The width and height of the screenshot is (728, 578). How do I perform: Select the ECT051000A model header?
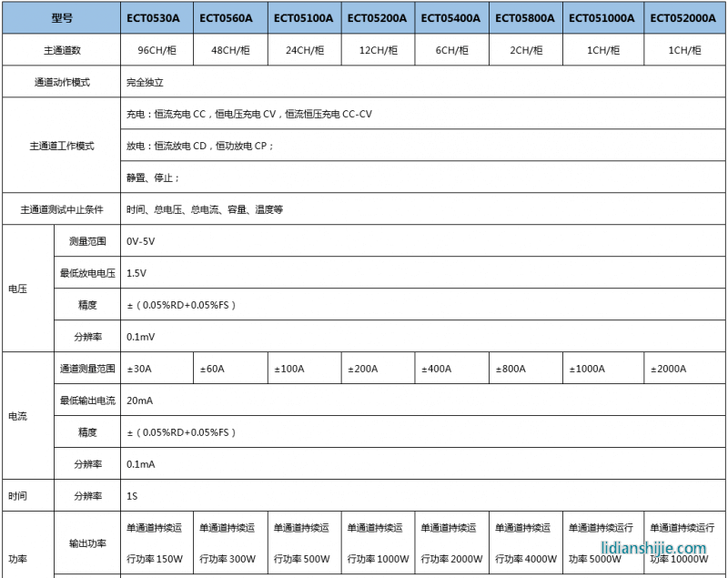(x=601, y=17)
